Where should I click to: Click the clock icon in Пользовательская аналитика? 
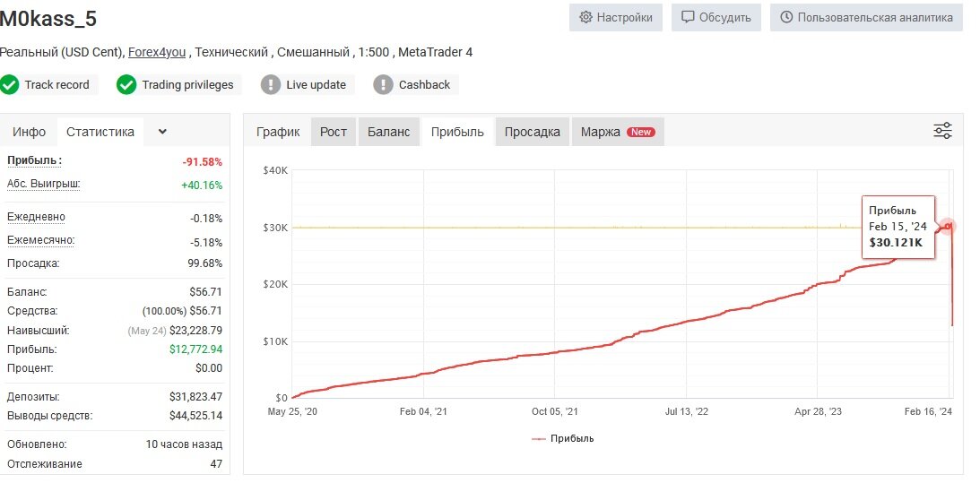point(786,18)
